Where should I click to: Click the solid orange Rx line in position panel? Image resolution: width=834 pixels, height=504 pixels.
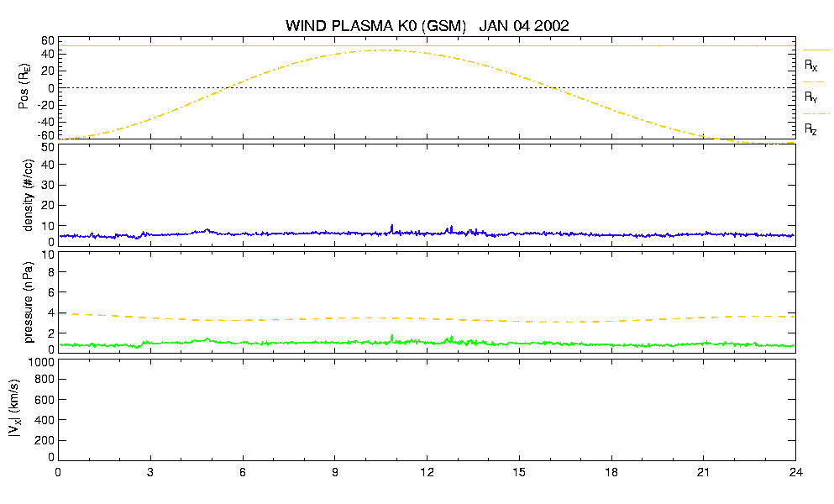[426, 45]
